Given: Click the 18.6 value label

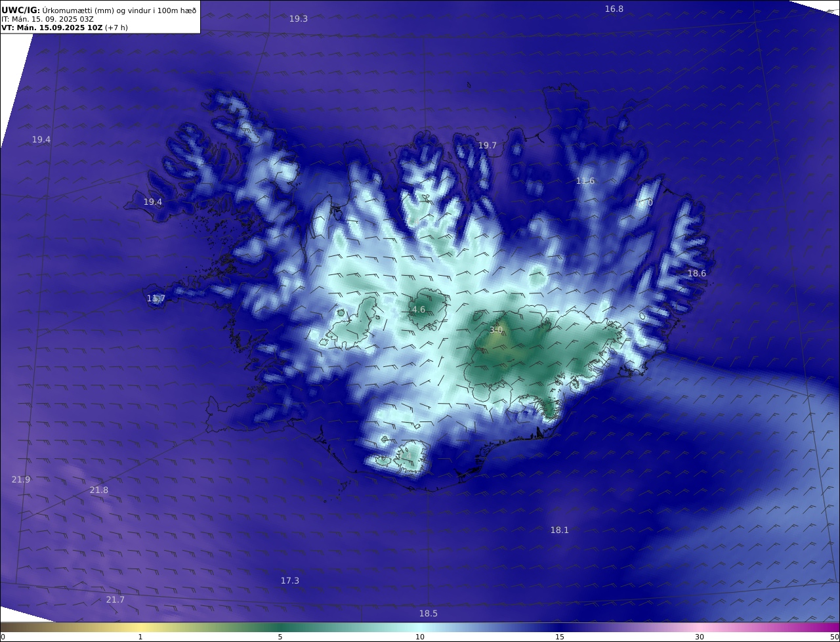Looking at the screenshot, I should click(x=697, y=274).
